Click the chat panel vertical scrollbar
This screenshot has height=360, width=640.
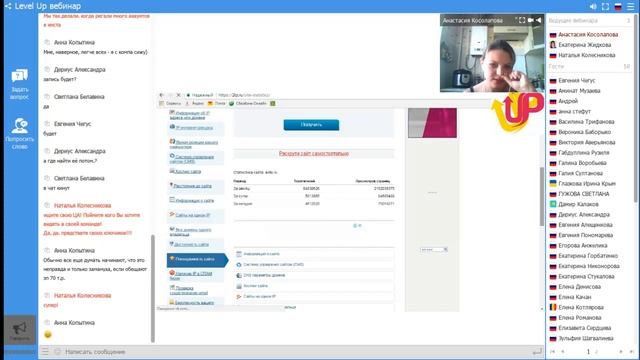(x=153, y=288)
